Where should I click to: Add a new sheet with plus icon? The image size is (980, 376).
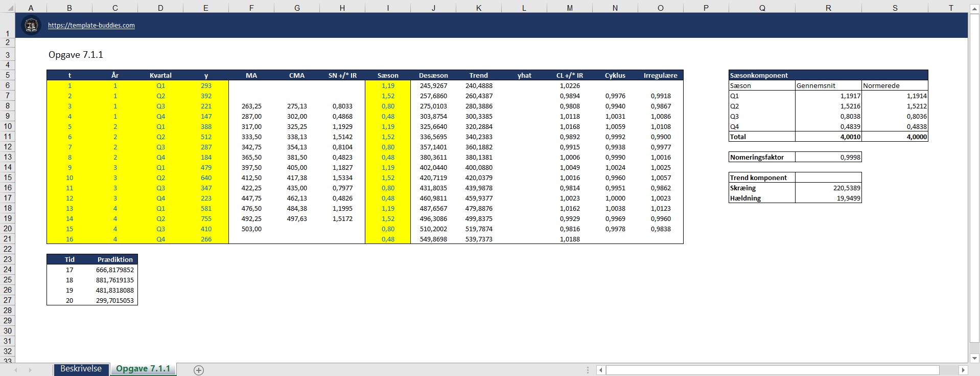pos(199,370)
